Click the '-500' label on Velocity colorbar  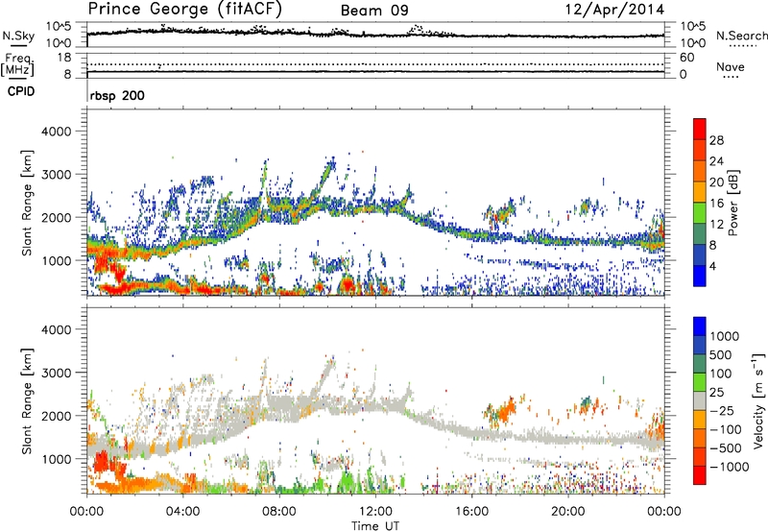coord(726,448)
